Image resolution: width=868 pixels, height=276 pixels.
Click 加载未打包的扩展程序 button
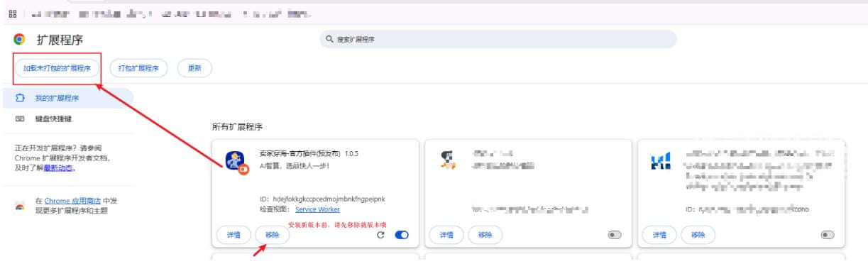pos(57,68)
